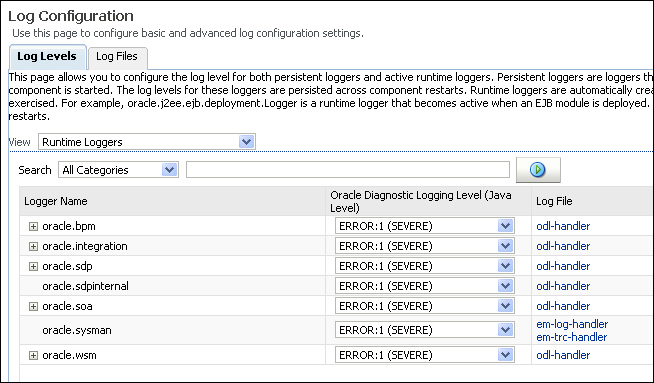Open the All Categories search dropdown

pos(119,170)
